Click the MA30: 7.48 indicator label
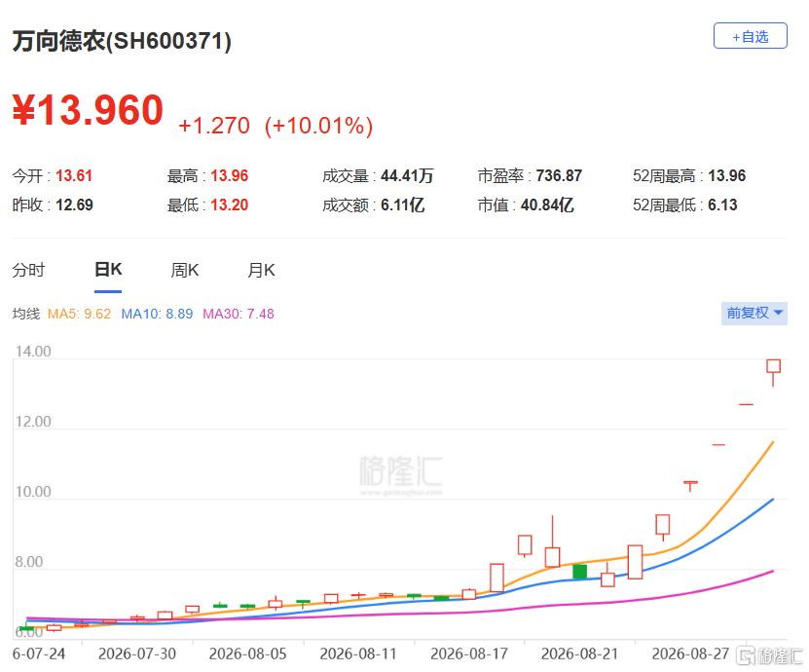809x672 pixels. click(x=239, y=314)
